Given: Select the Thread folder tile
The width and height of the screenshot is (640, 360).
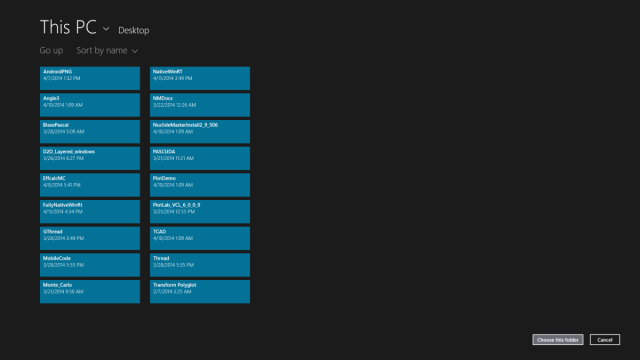Looking at the screenshot, I should [200, 265].
